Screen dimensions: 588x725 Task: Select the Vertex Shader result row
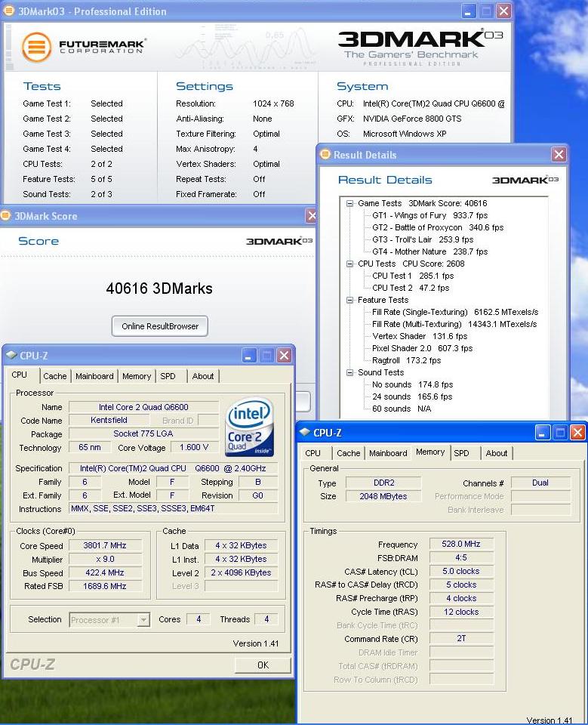pyautogui.click(x=420, y=336)
